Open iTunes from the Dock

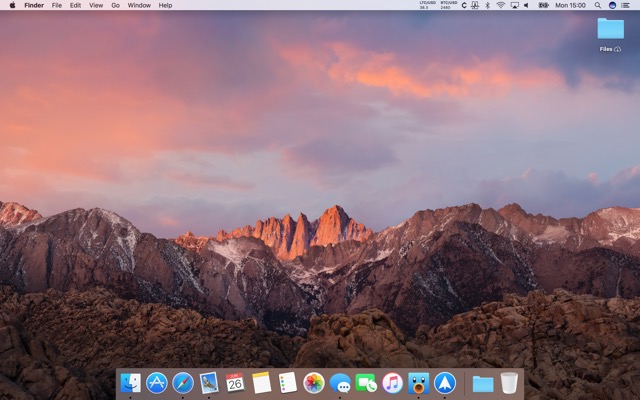point(392,383)
